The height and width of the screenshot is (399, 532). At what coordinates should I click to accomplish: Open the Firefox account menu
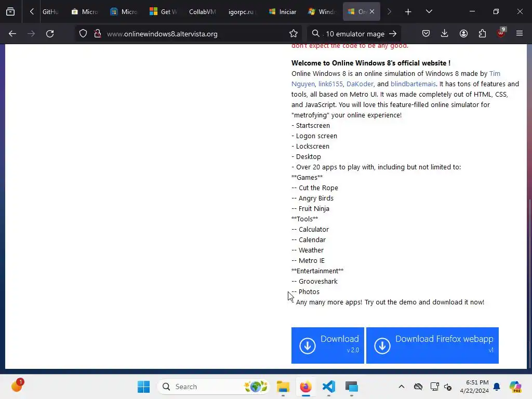463,34
